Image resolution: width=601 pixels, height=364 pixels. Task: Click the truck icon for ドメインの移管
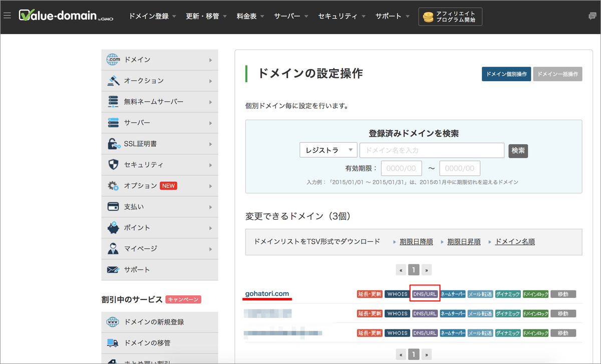click(x=113, y=343)
